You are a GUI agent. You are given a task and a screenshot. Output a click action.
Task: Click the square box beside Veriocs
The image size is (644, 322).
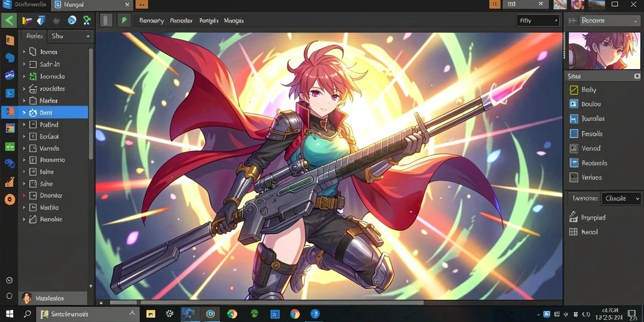coord(574,177)
